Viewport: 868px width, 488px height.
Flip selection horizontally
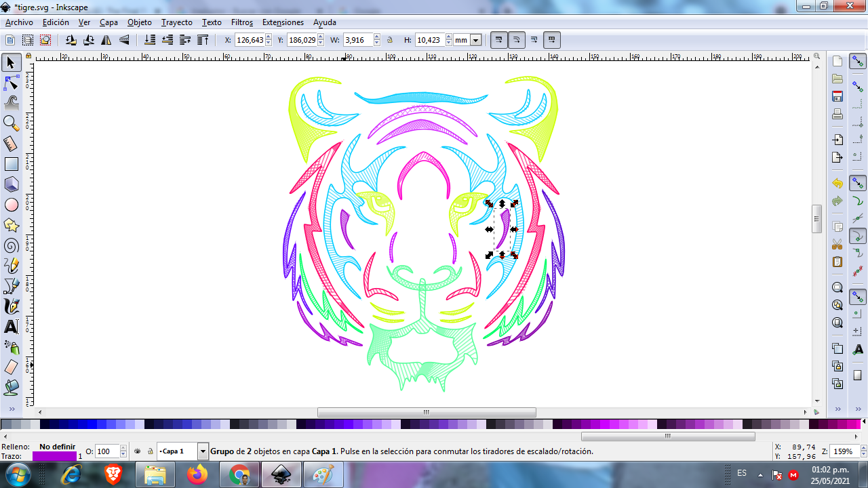[106, 40]
